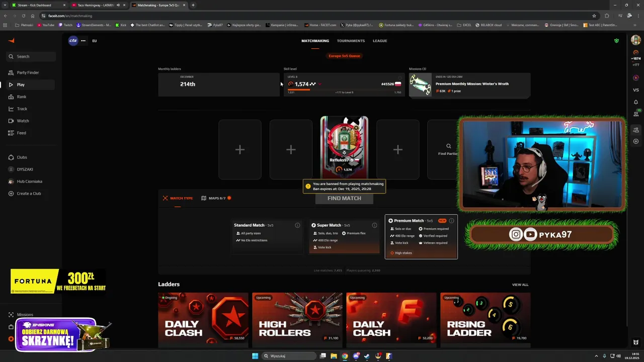Choose the Standard Match option
Image resolution: width=644 pixels, height=362 pixels.
(267, 237)
